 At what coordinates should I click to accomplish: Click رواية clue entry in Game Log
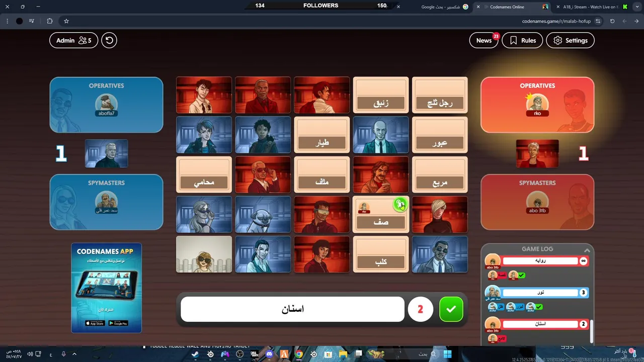tap(540, 261)
